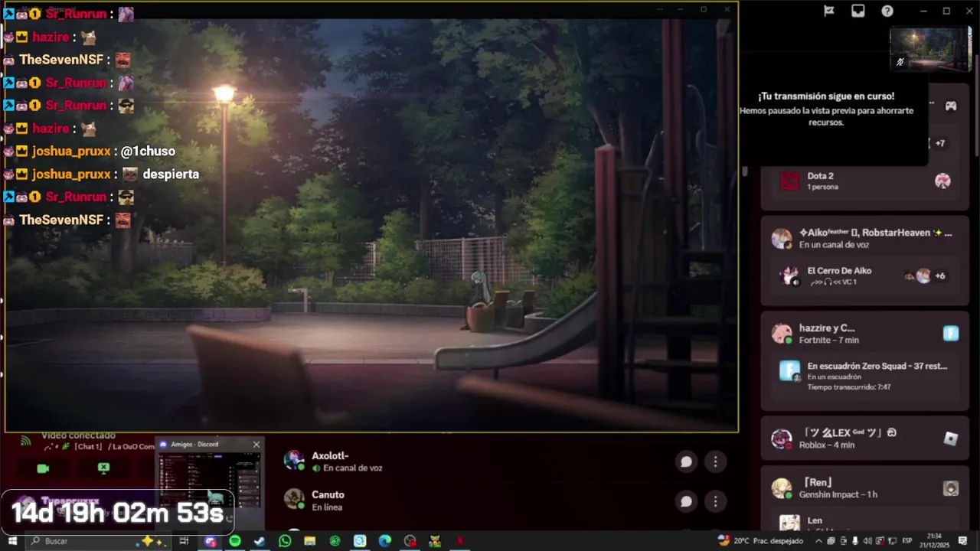Click the Roblox logo icon
980x551 pixels.
click(951, 439)
